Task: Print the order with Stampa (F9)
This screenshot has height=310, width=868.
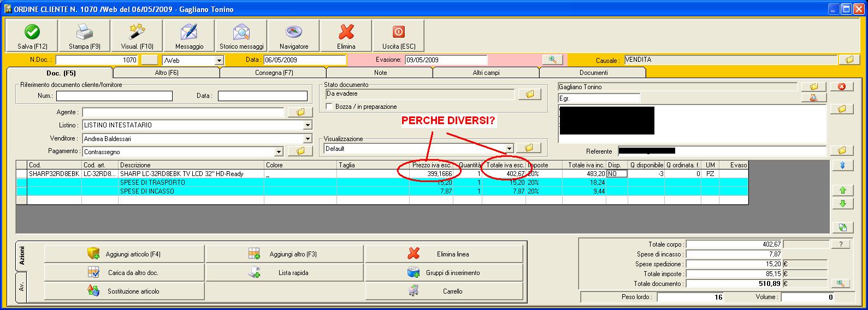Action: tap(84, 36)
